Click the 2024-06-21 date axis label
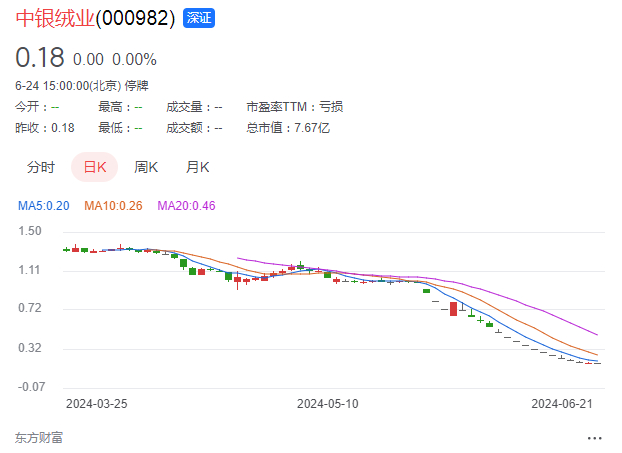 click(562, 404)
